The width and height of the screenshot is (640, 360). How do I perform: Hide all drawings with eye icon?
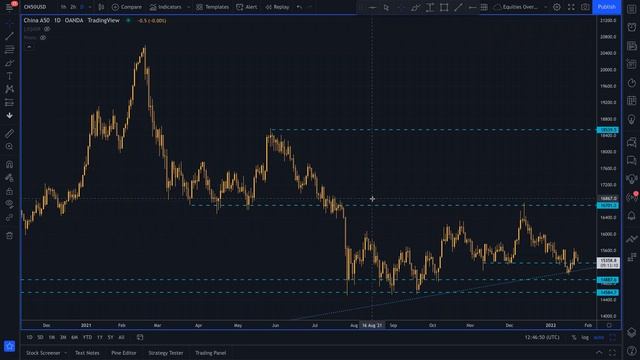(x=9, y=204)
